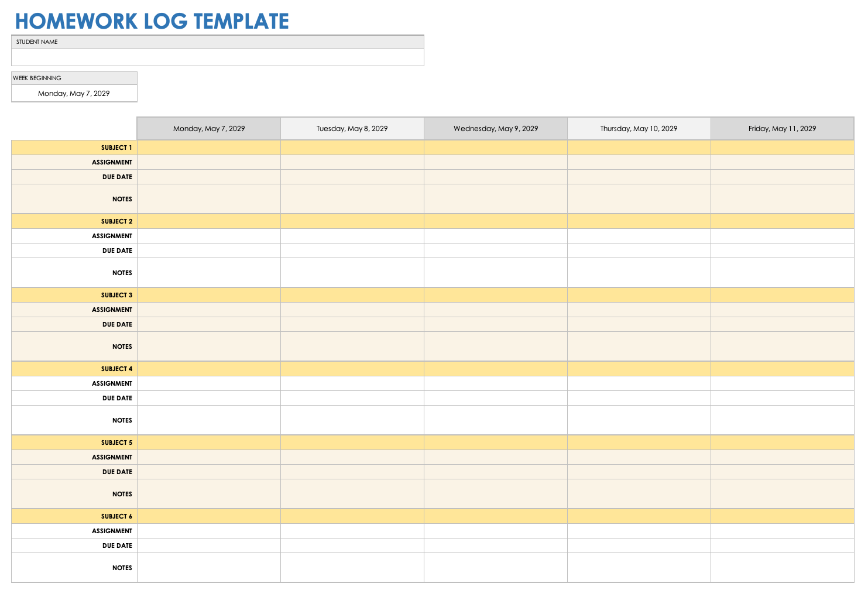This screenshot has width=868, height=597.
Task: Select the Subject 2 row label
Action: click(x=116, y=221)
